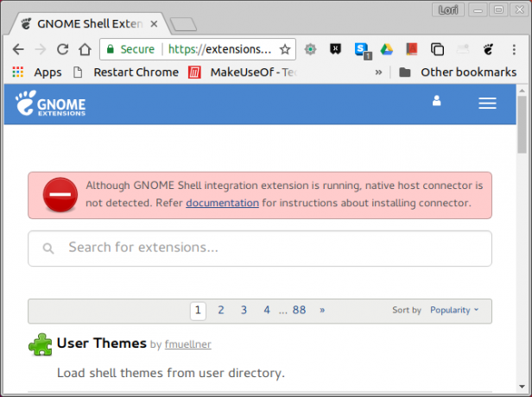Jump to page 88 of results
This screenshot has width=532, height=397.
click(299, 310)
